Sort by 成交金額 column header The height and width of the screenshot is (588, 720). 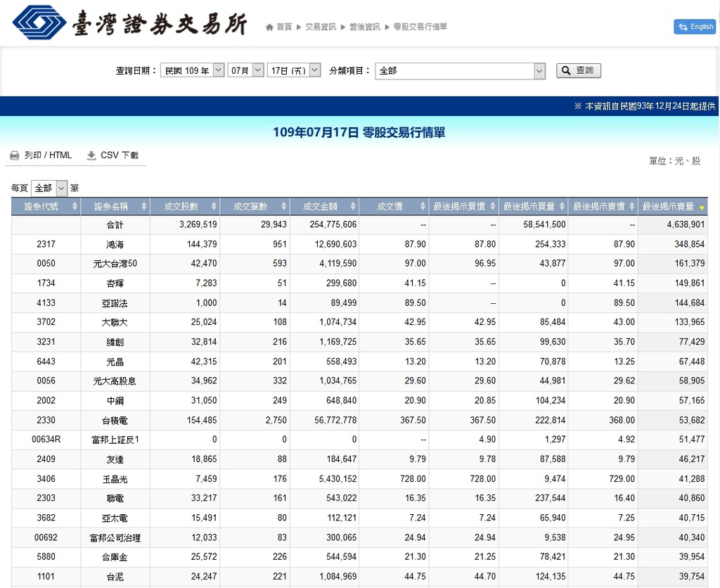click(x=324, y=206)
